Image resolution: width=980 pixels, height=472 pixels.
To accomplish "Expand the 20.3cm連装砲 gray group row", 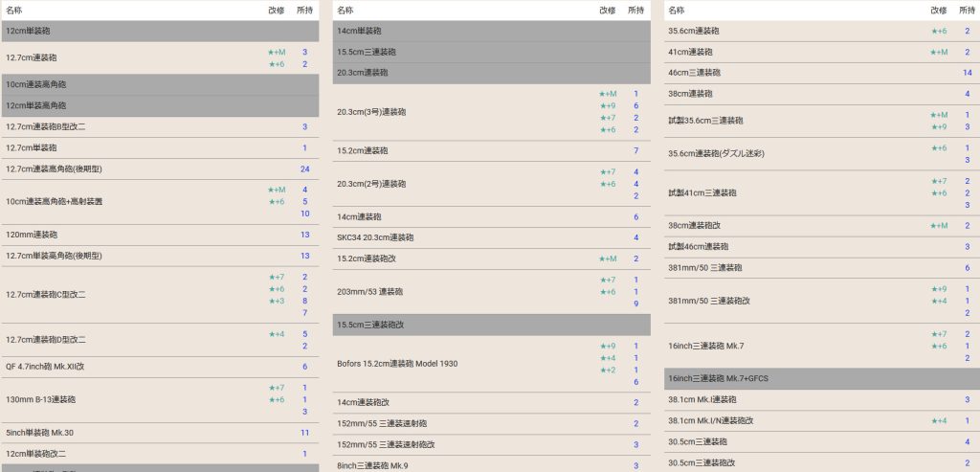I will 491,73.
